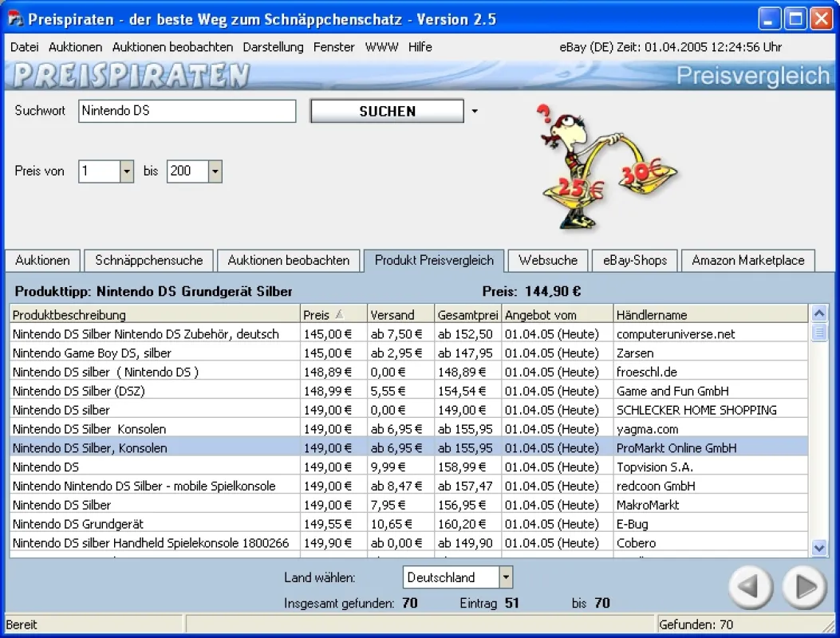Click the Preispiraten app icon in title bar

click(x=15, y=19)
